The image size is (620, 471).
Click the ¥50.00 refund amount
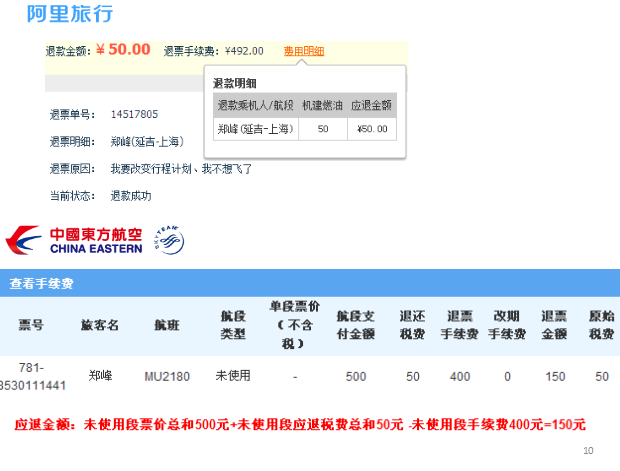(123, 50)
